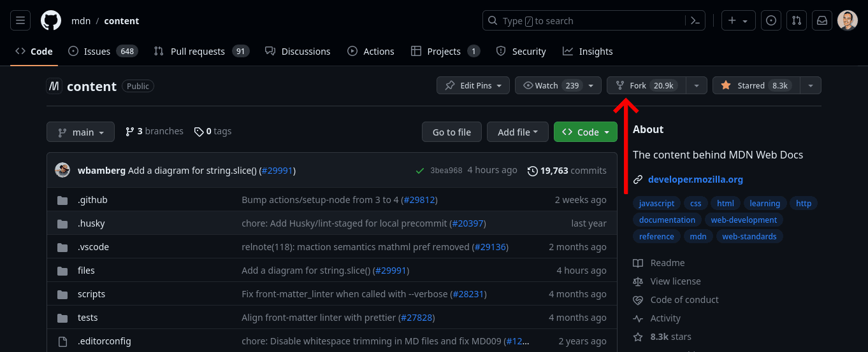Viewport: 868px width, 352px height.
Task: Open the Add file dropdown
Action: pos(517,132)
